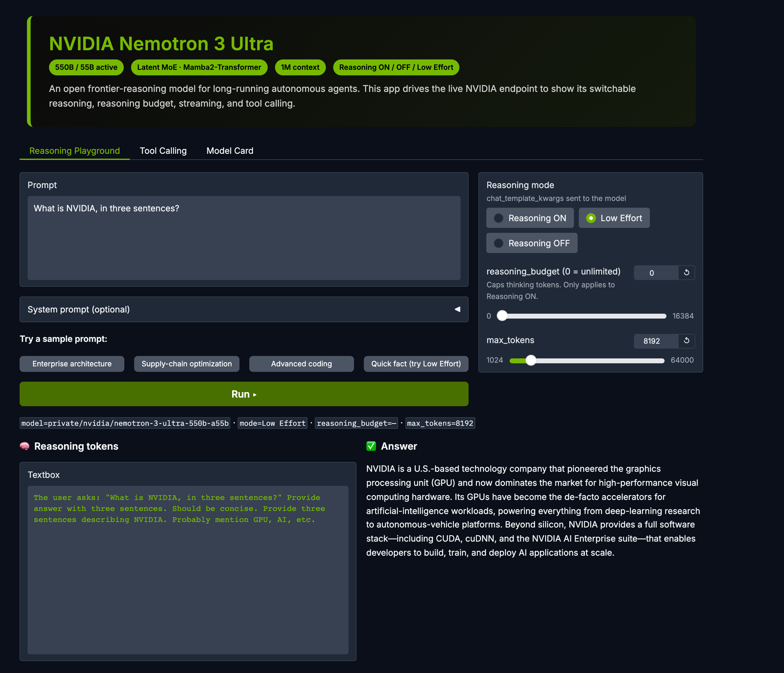Open the Tool Calling tab
This screenshot has height=673, width=784.
[x=163, y=151]
